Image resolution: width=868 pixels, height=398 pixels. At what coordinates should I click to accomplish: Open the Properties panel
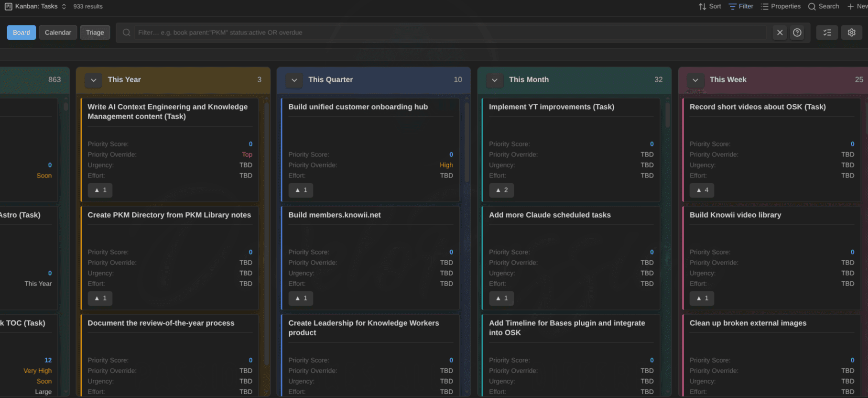click(781, 6)
